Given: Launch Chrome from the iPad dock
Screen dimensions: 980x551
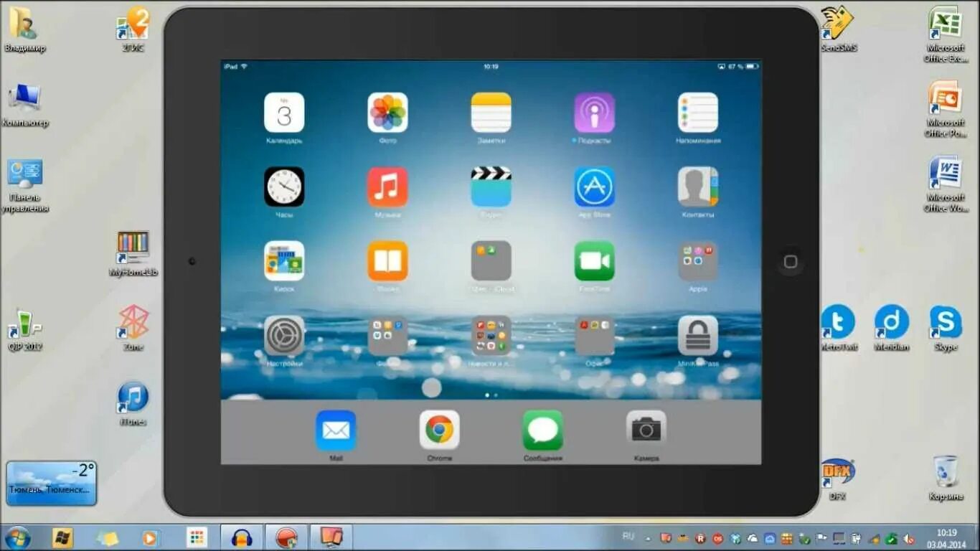Looking at the screenshot, I should tap(439, 430).
